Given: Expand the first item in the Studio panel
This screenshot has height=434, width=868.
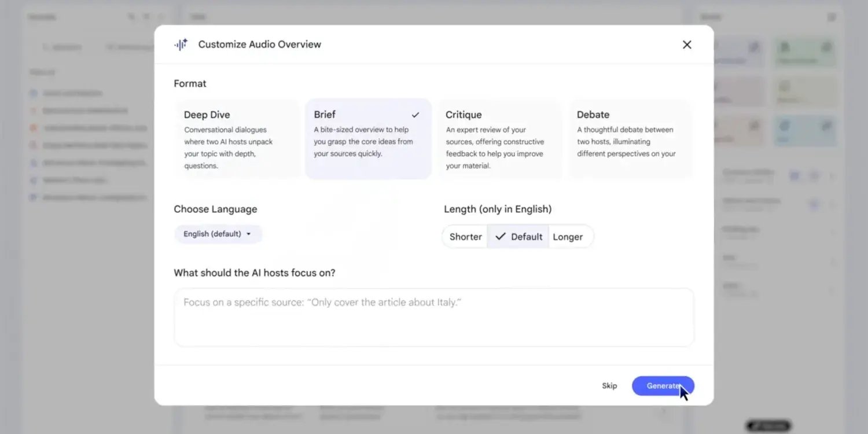Looking at the screenshot, I should 832,175.
